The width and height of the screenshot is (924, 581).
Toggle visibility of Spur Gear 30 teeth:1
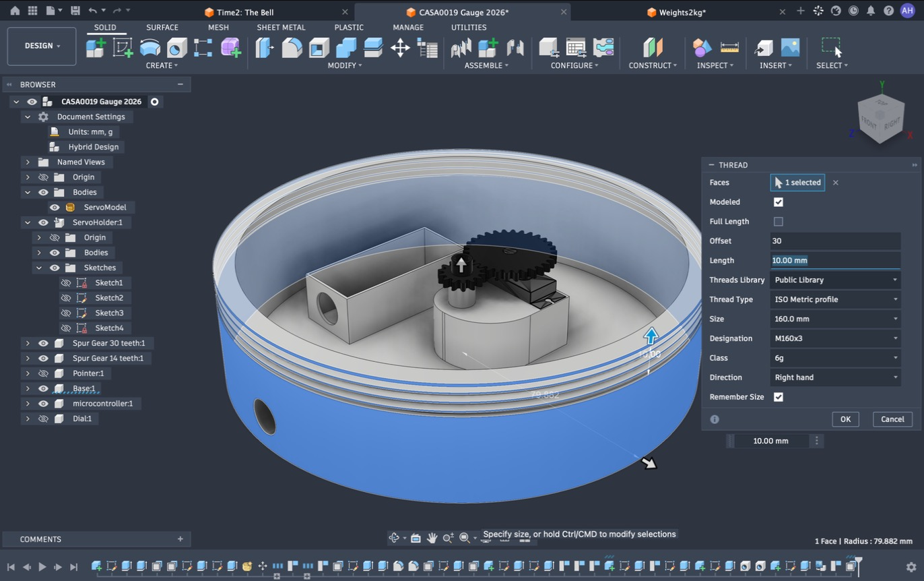pos(43,343)
